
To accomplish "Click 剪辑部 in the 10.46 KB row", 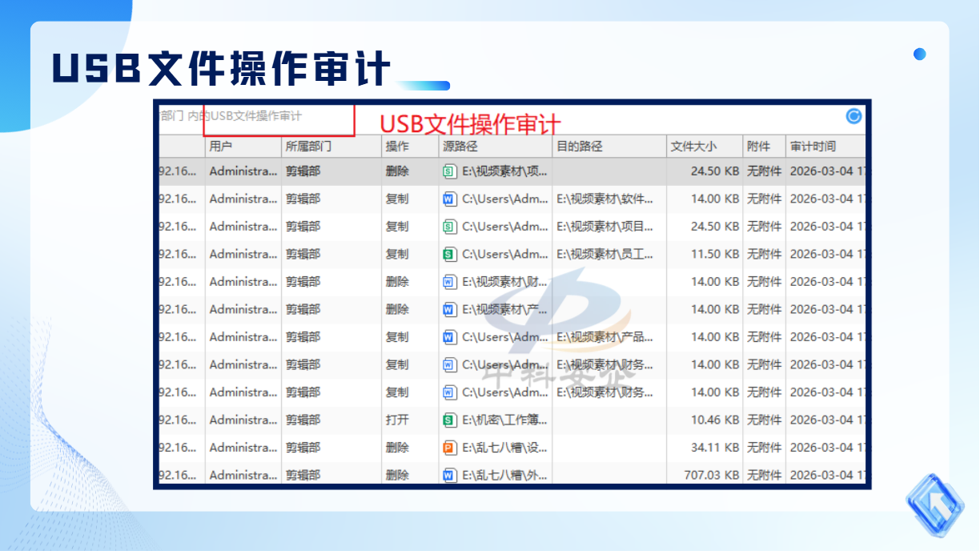I will click(303, 420).
